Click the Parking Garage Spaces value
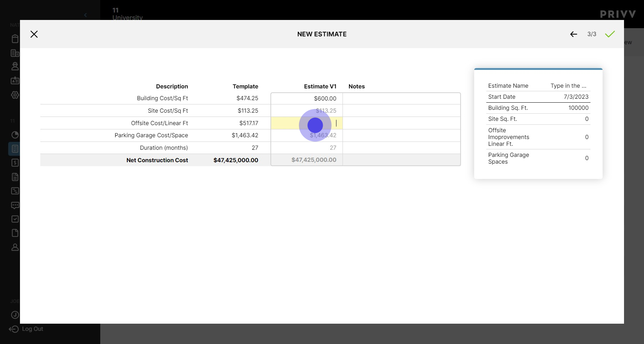The image size is (644, 344). point(587,158)
